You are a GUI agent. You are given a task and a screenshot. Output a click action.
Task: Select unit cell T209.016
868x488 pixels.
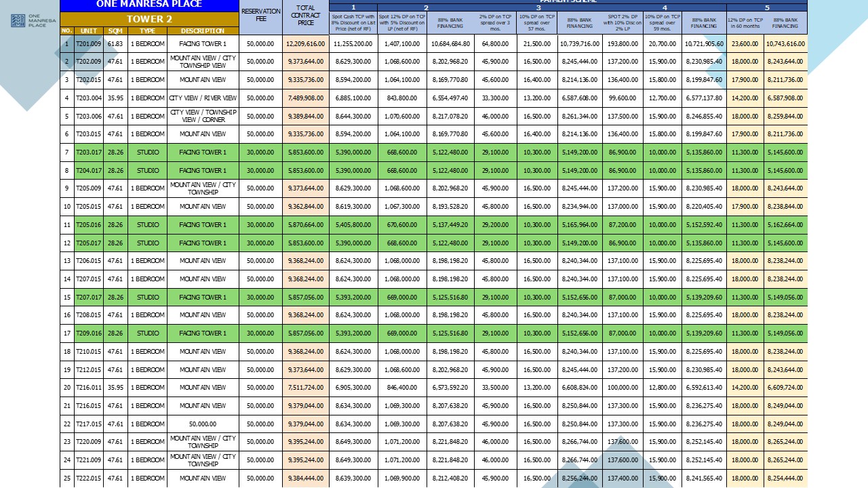click(89, 333)
